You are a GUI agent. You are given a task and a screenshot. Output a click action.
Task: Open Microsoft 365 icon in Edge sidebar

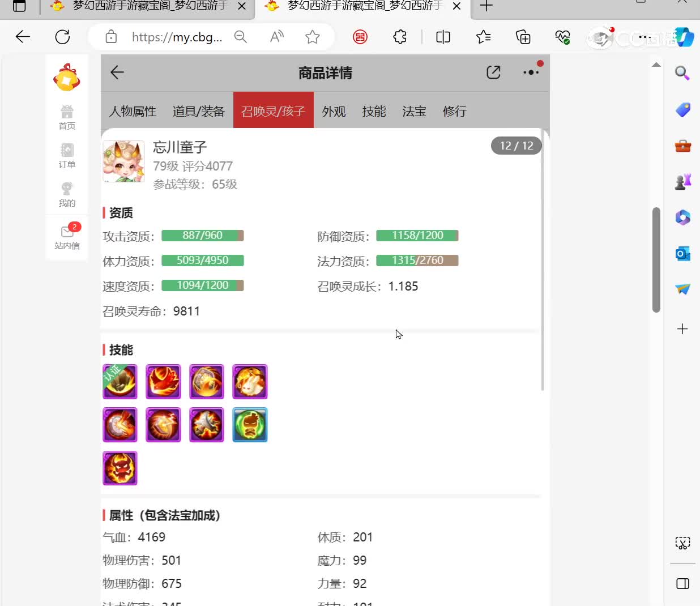682,217
